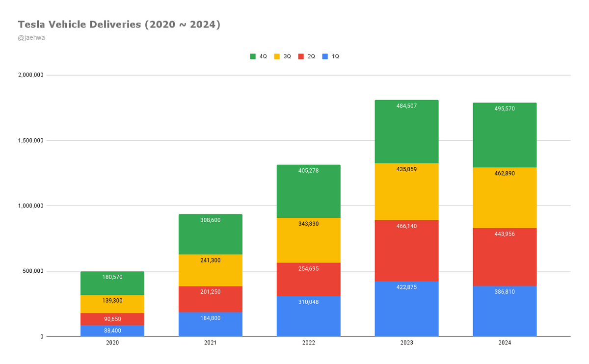This screenshot has width=589, height=364.
Task: Click the 2020 4Q value 180,570
Action: [112, 277]
